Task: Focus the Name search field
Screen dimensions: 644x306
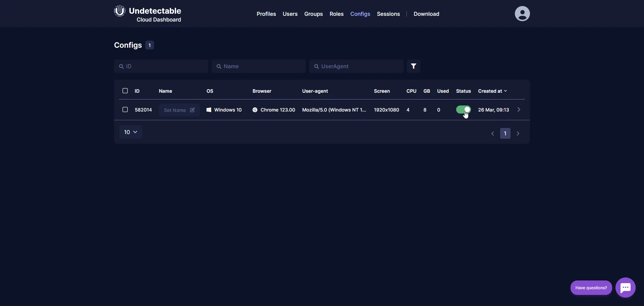Action: pyautogui.click(x=259, y=66)
